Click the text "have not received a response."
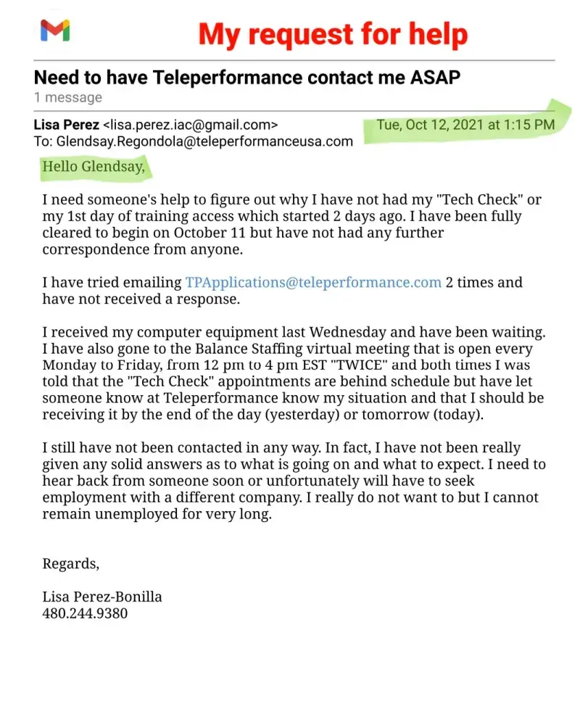The width and height of the screenshot is (588, 725). 139,299
